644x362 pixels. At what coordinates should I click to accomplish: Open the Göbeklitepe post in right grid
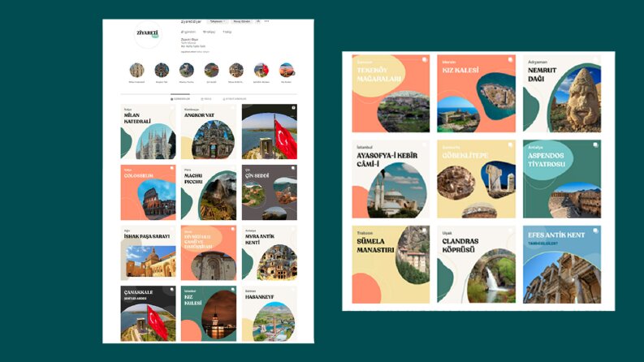477,179
